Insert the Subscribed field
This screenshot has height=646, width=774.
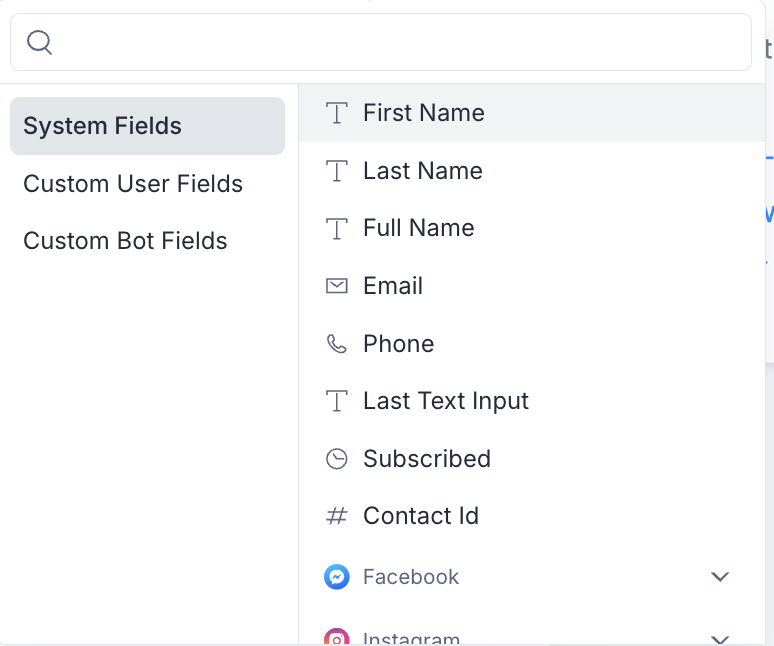[x=427, y=459]
